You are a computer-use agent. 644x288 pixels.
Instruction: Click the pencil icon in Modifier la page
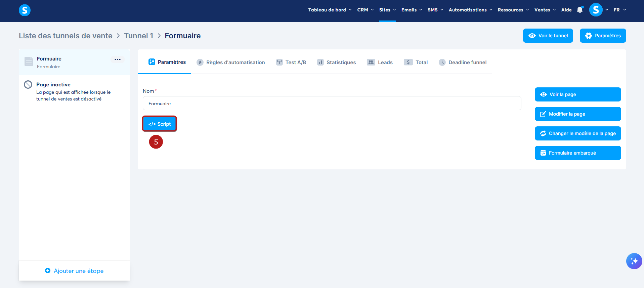pyautogui.click(x=543, y=114)
